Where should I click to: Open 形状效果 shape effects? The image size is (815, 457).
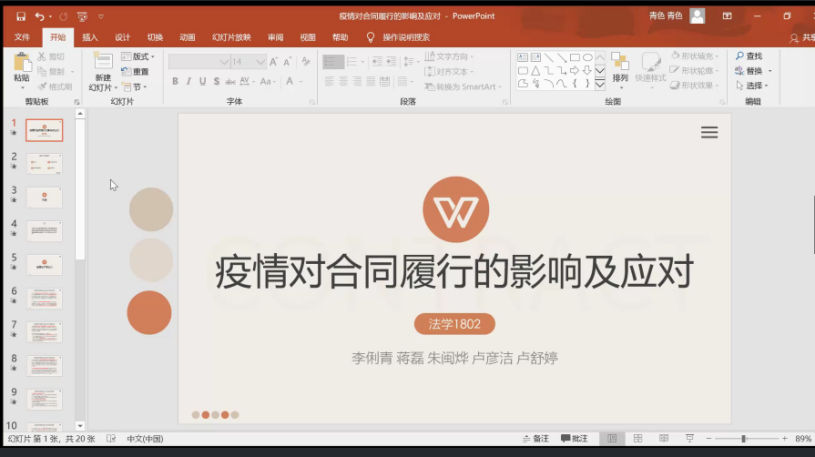pos(694,85)
